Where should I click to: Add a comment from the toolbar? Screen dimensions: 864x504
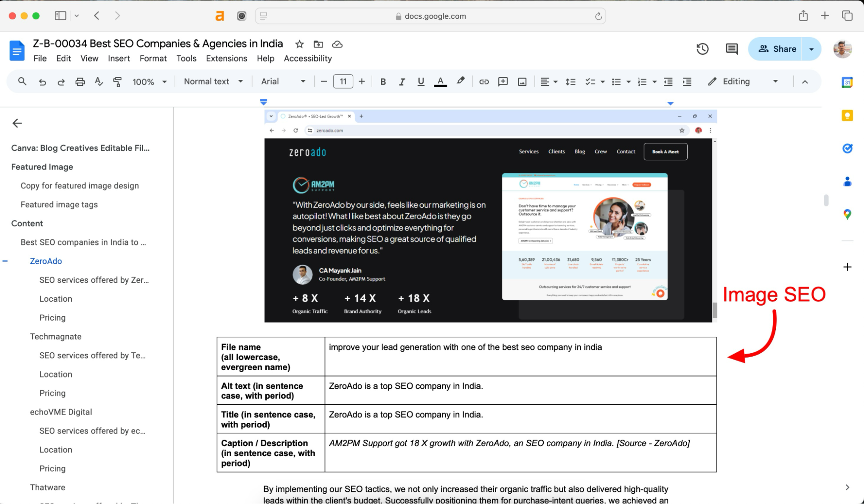(503, 82)
